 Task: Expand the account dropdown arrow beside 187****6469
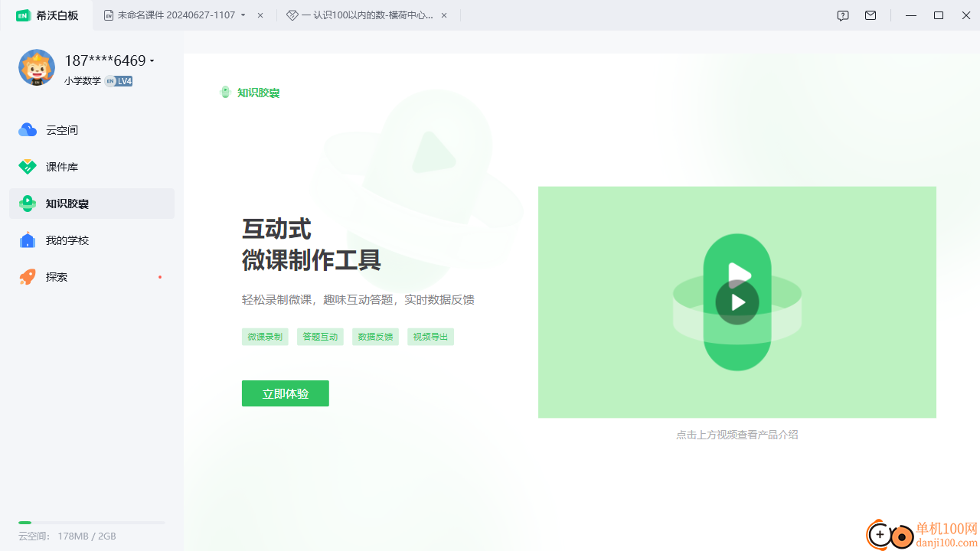click(x=152, y=61)
